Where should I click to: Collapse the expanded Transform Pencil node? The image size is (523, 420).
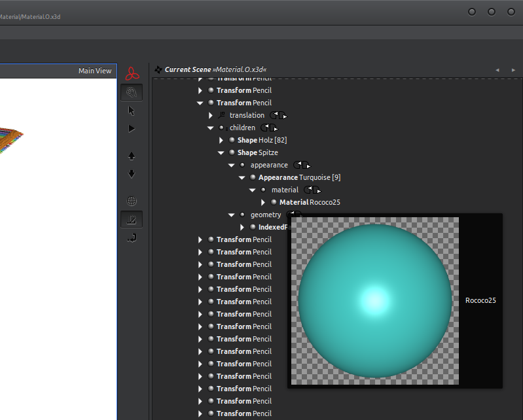point(200,103)
